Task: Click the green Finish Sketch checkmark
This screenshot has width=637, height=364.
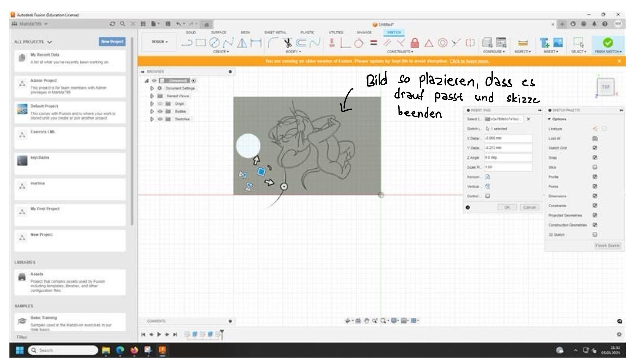Action: 608,43
